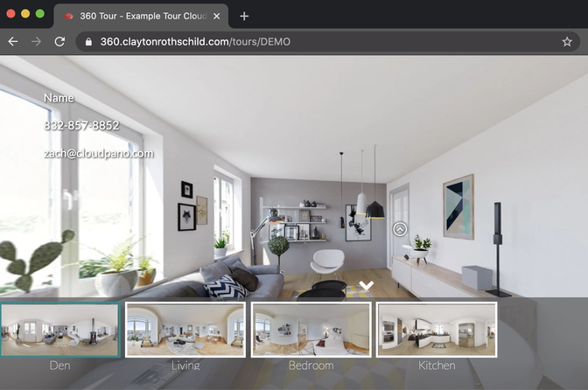Click the red close window button
588x390 pixels.
tap(10, 14)
